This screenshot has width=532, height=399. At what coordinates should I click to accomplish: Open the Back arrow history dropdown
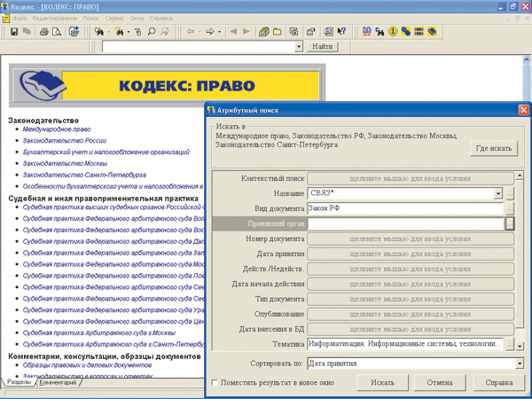(x=199, y=32)
